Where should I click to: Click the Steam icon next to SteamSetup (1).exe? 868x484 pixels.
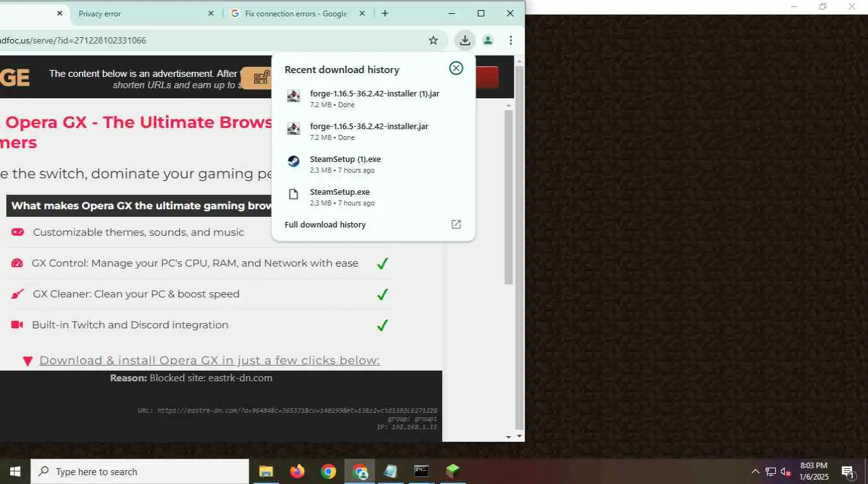tap(293, 161)
